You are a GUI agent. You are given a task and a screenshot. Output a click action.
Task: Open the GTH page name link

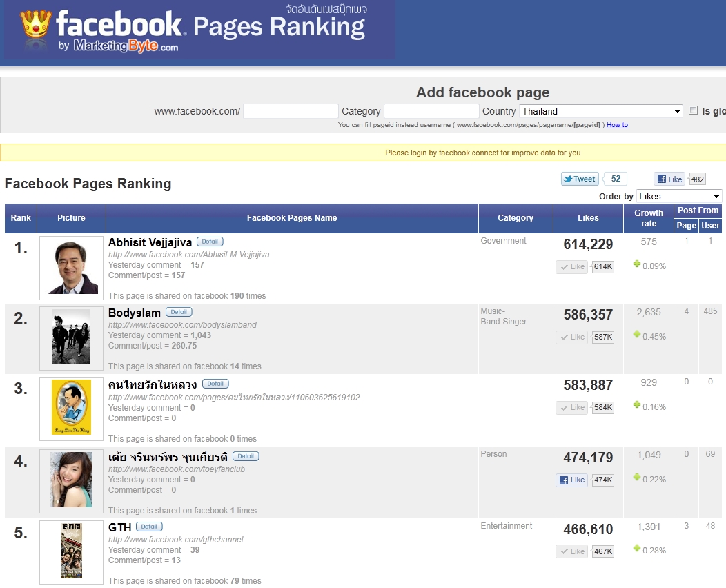click(120, 527)
